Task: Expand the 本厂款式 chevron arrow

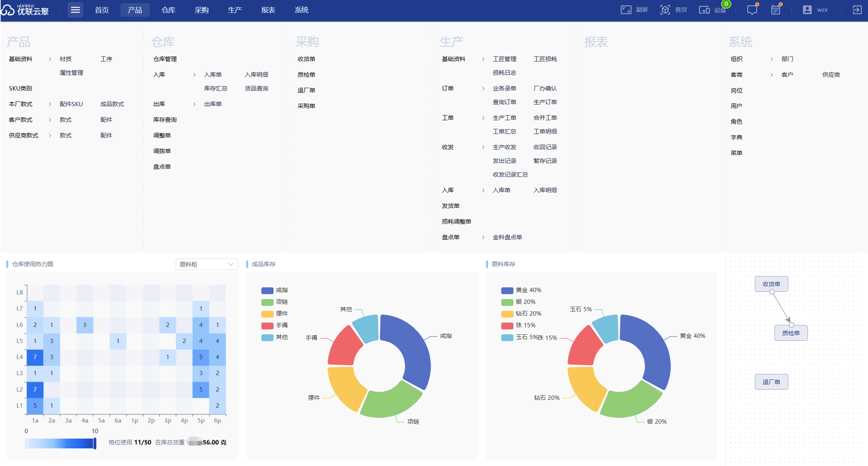Action: 50,104
